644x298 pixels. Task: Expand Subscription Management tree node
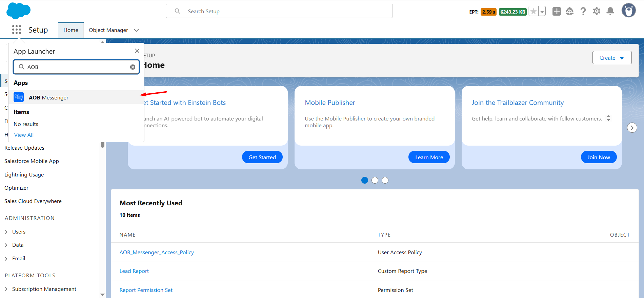(6, 289)
